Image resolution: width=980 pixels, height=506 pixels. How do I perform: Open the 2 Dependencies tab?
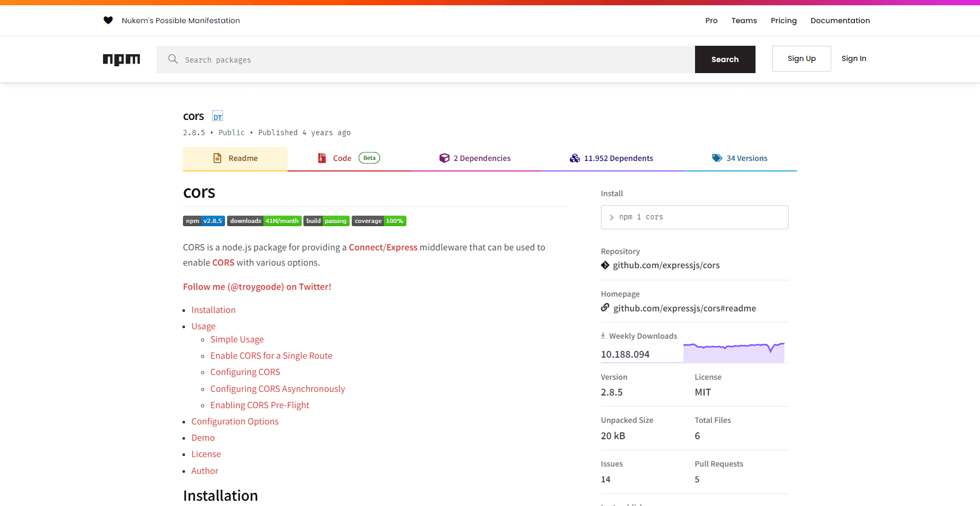tap(475, 158)
